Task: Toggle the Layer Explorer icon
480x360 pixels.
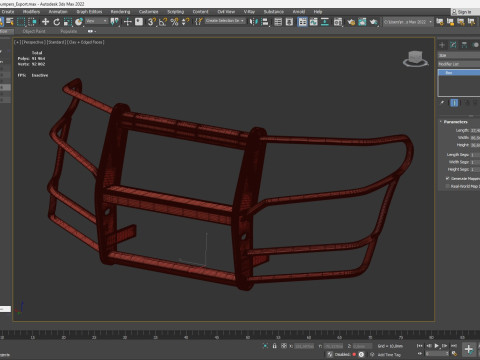Action: point(289,22)
